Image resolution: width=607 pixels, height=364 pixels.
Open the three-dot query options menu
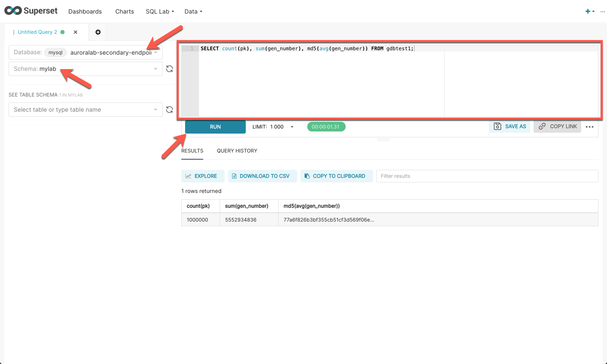click(589, 127)
